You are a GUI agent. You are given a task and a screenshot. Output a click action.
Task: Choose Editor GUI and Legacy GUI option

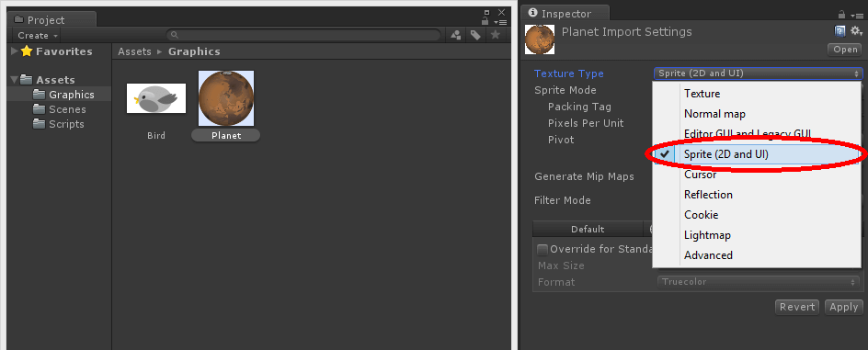pyautogui.click(x=757, y=134)
